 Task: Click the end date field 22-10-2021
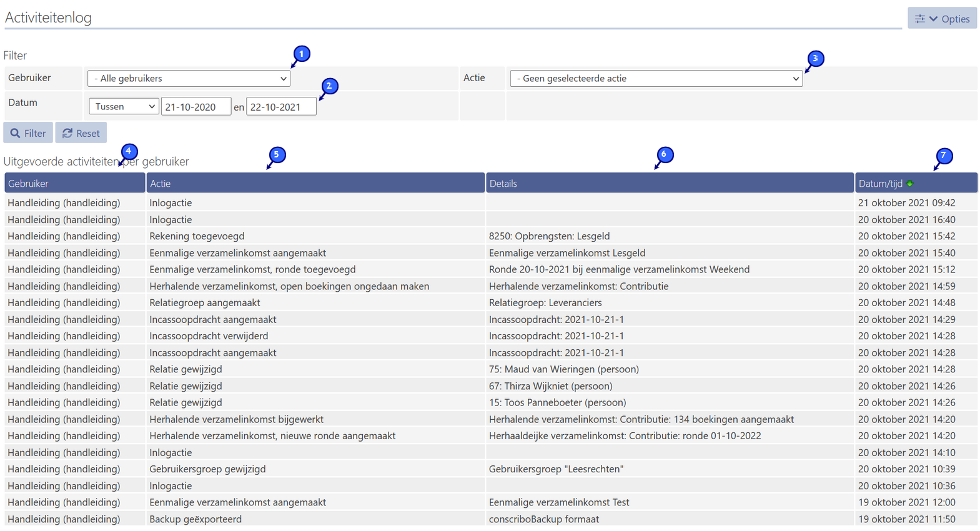coord(281,107)
